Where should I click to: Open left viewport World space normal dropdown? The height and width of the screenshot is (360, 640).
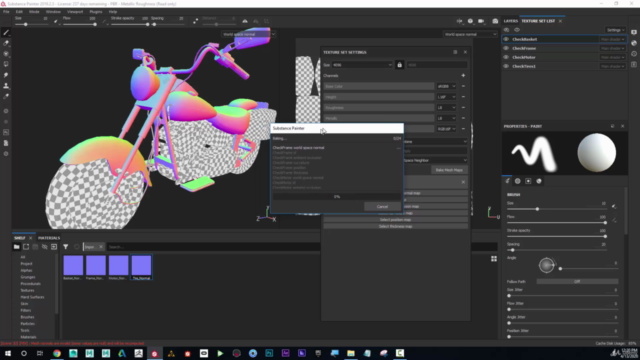[x=249, y=34]
